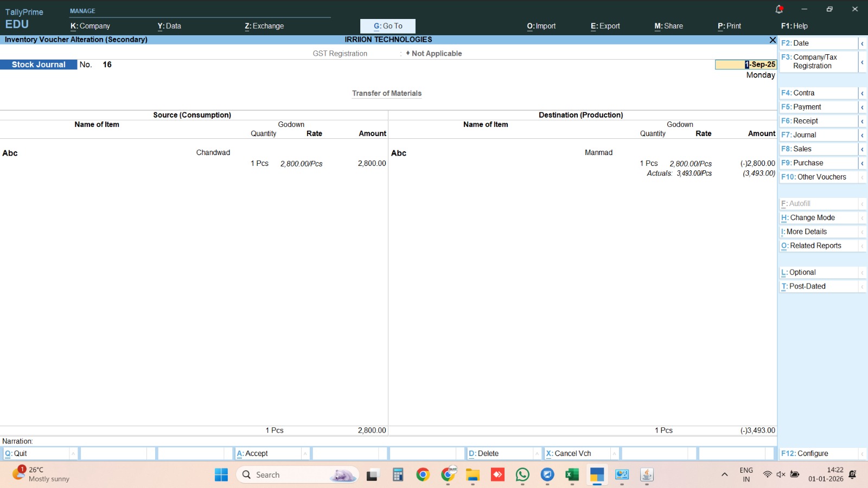Open the Java app icon in taskbar
The image size is (868, 488).
(647, 475)
